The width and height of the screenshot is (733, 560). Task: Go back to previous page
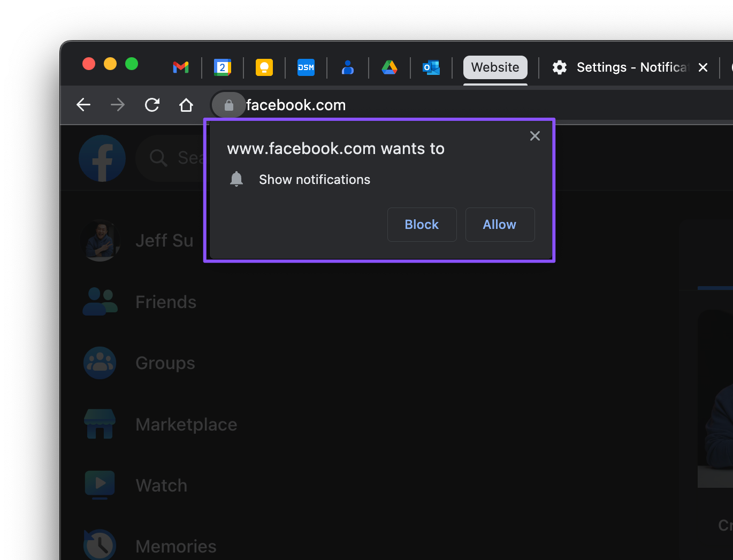pos(83,105)
